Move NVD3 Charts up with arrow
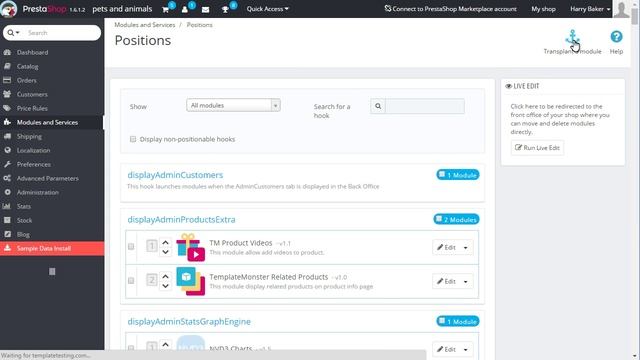 click(165, 344)
